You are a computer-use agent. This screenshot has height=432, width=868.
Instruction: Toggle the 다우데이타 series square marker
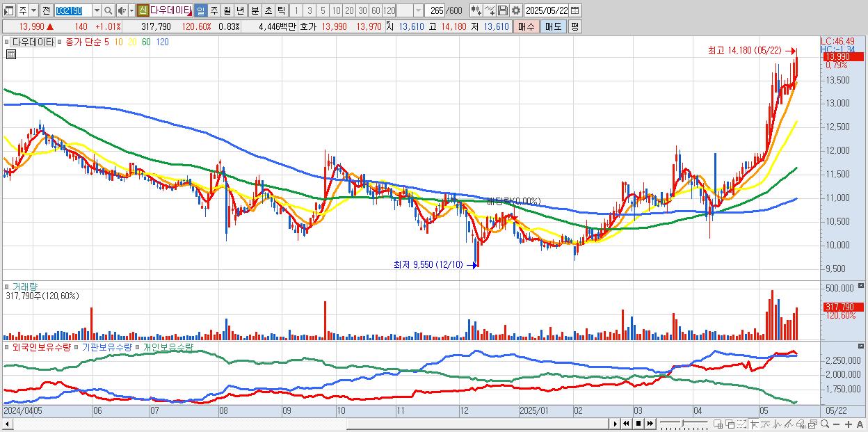point(7,42)
